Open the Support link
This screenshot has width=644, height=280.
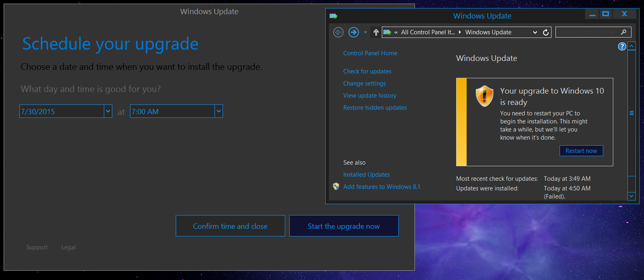[x=37, y=247]
